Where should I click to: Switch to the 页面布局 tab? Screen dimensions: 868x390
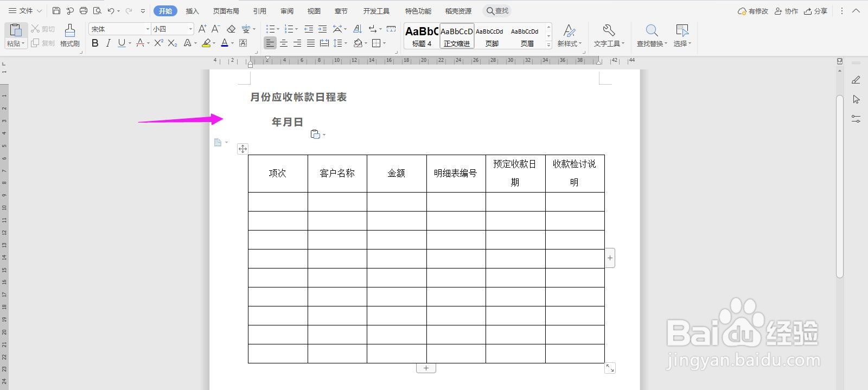click(226, 11)
